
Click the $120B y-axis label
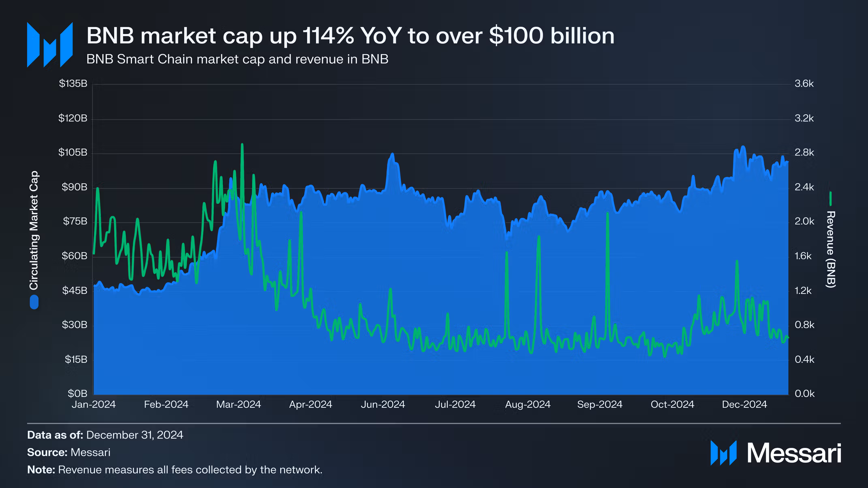point(73,118)
